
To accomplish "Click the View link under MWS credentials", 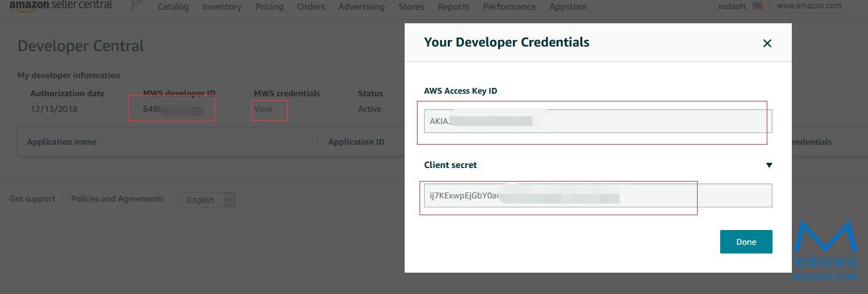I will (x=263, y=109).
